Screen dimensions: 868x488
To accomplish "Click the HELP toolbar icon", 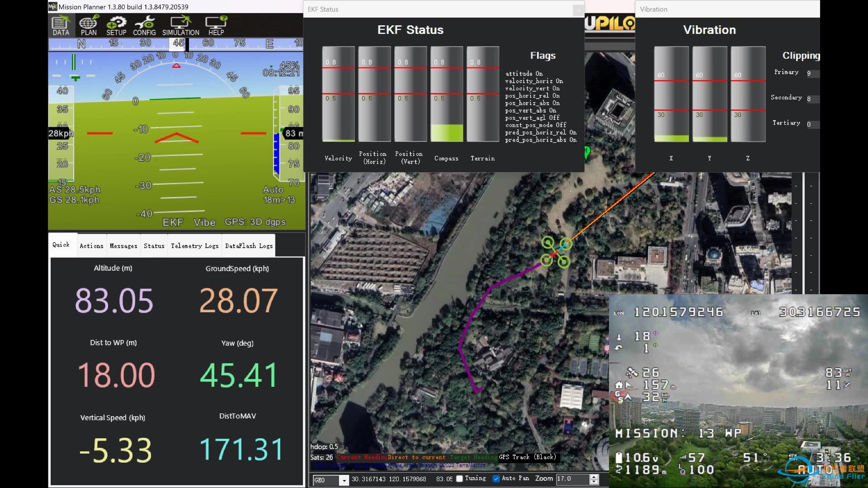I will click(215, 24).
